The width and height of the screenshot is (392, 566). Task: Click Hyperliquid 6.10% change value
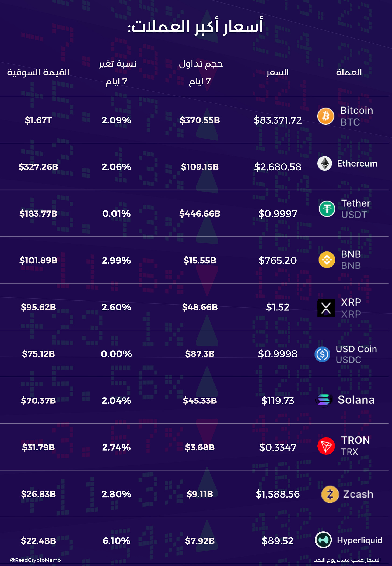coord(116,541)
